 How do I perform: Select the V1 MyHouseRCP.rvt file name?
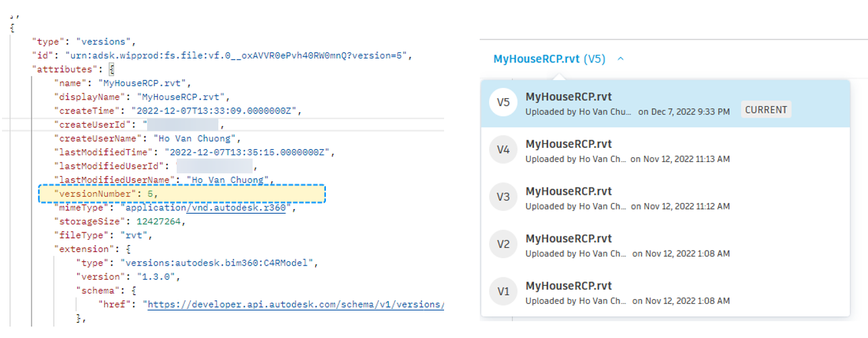(568, 286)
